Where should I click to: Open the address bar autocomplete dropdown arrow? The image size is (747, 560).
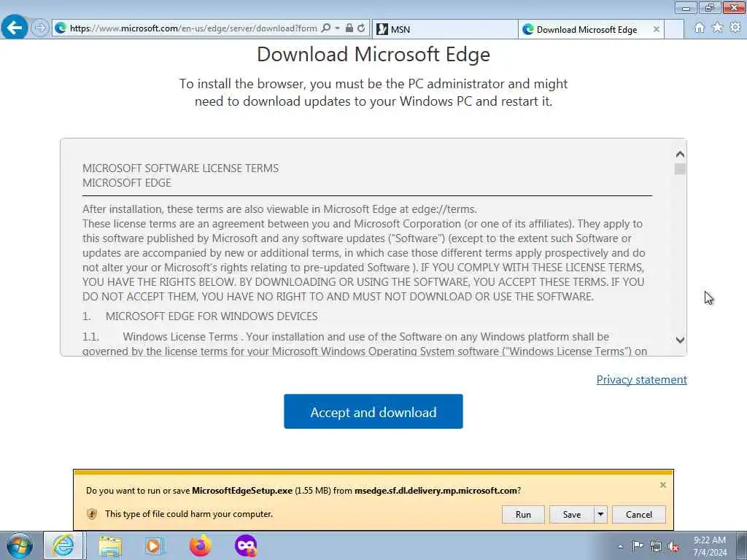(x=337, y=28)
